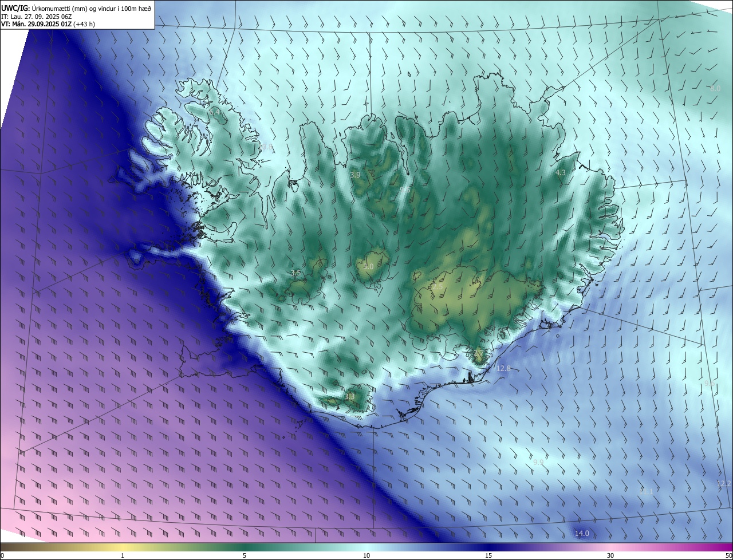Click the 6.4 value in the Westfjords
Image resolution: width=733 pixels, height=560 pixels.
[x=215, y=112]
